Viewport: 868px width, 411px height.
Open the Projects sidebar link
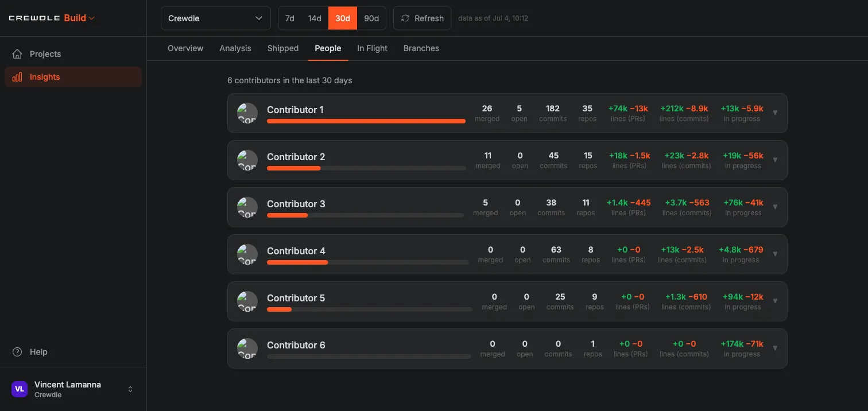(73, 54)
